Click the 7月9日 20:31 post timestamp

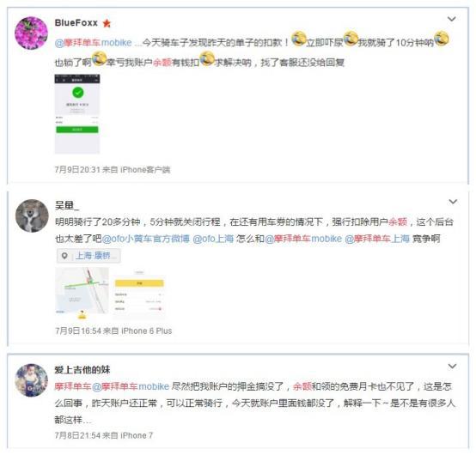coord(77,170)
